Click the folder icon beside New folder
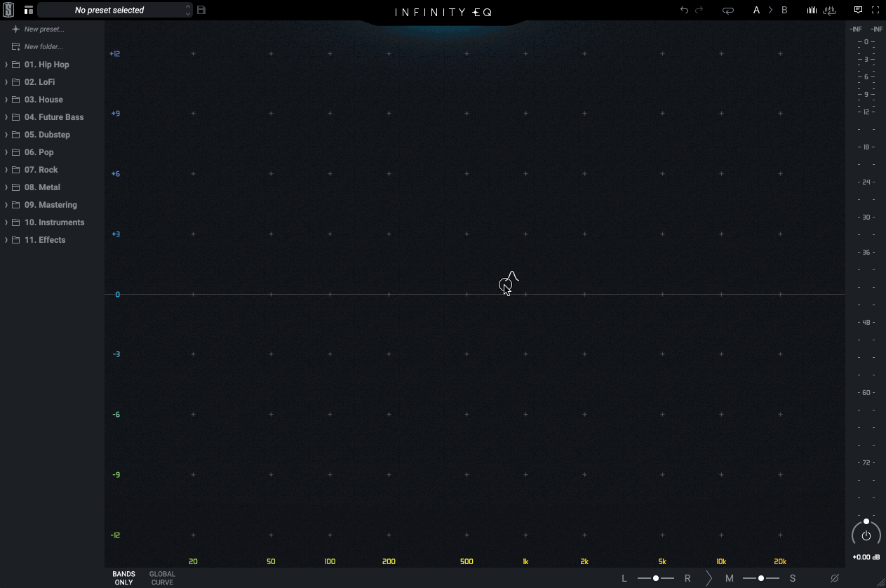Image resolution: width=886 pixels, height=588 pixels. coord(15,47)
